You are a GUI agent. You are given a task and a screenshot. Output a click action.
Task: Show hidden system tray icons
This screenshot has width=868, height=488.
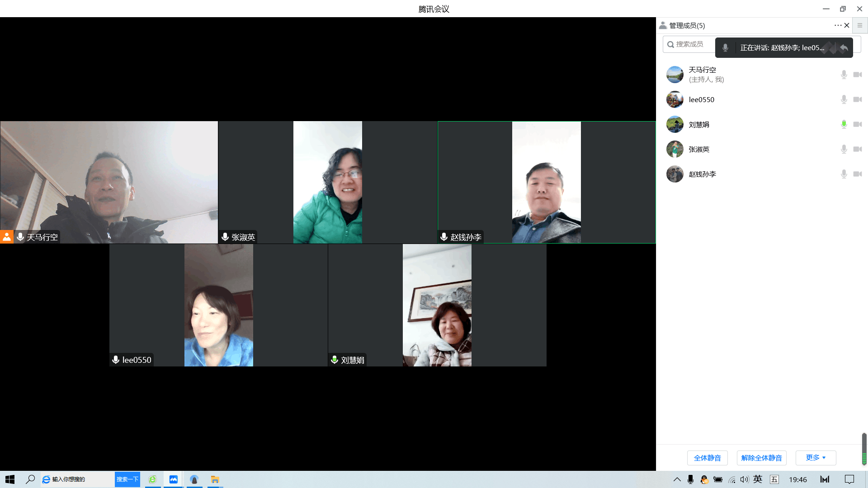[x=677, y=479]
